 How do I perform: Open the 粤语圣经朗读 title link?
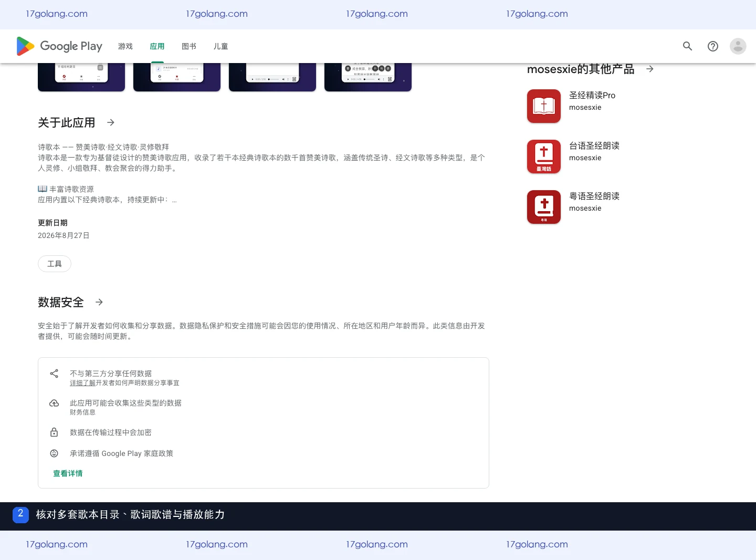(x=594, y=196)
